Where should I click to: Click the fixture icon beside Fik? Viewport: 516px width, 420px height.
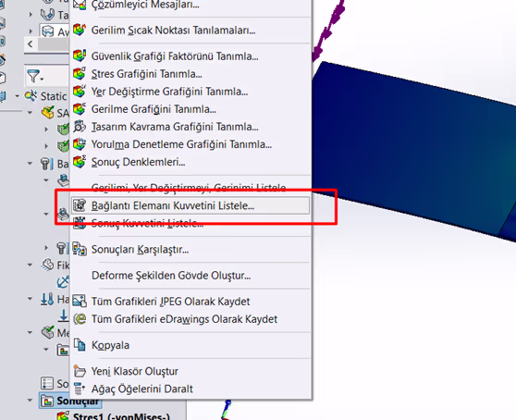pos(47,265)
